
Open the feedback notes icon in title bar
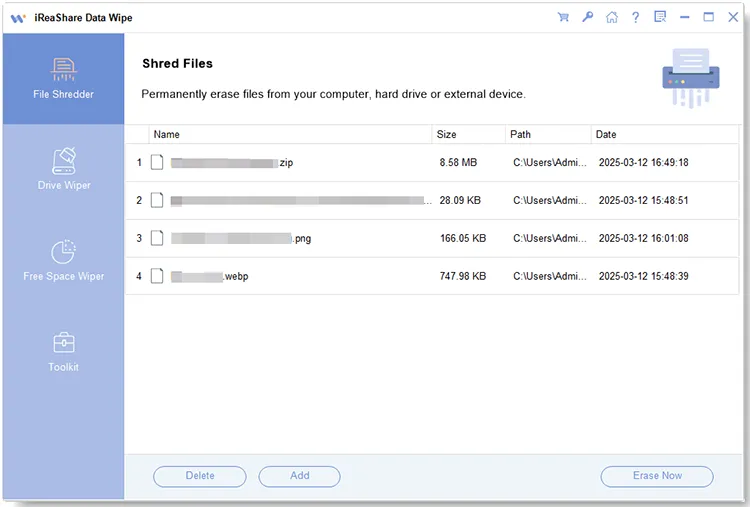pos(660,17)
